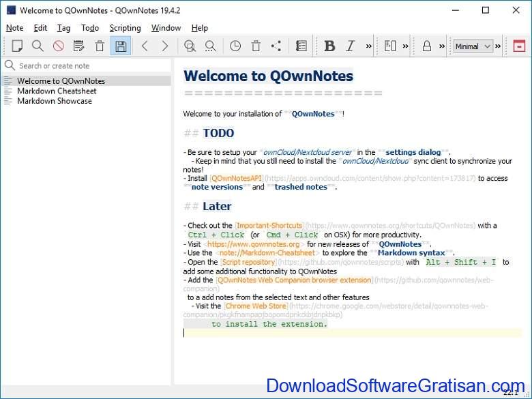Open the todo list notebook icon
The image size is (532, 399).
[x=301, y=46]
